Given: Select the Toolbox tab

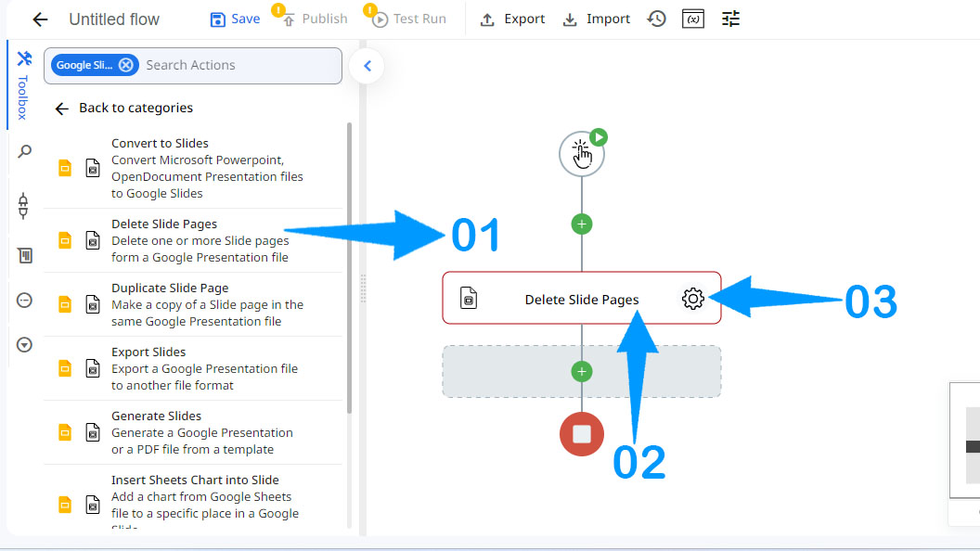Looking at the screenshot, I should point(23,85).
